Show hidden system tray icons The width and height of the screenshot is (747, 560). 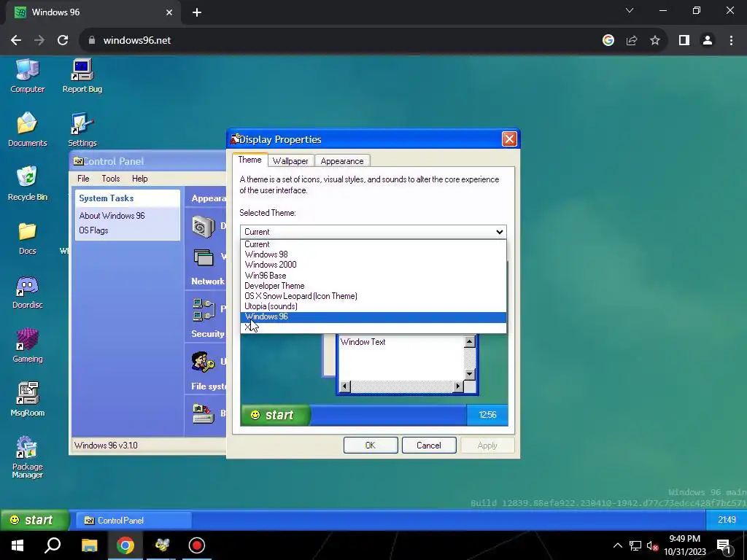[617, 545]
